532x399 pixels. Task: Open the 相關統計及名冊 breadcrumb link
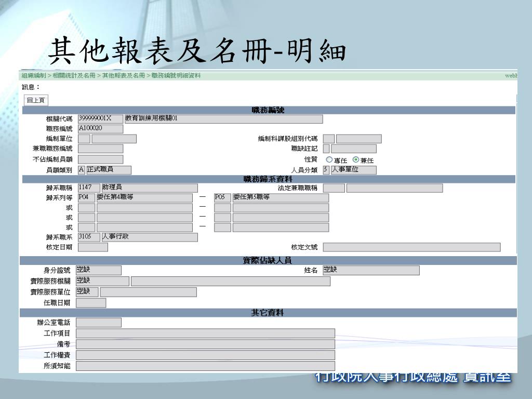point(74,75)
